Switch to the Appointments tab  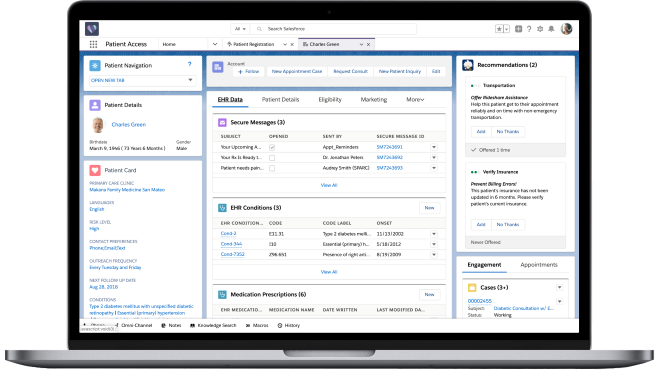[539, 265]
